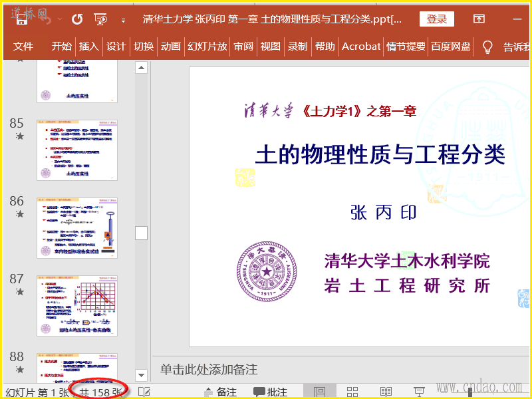This screenshot has width=532, height=399.
Task: Click the purple Tsinghua University seal image
Action: pos(267,271)
